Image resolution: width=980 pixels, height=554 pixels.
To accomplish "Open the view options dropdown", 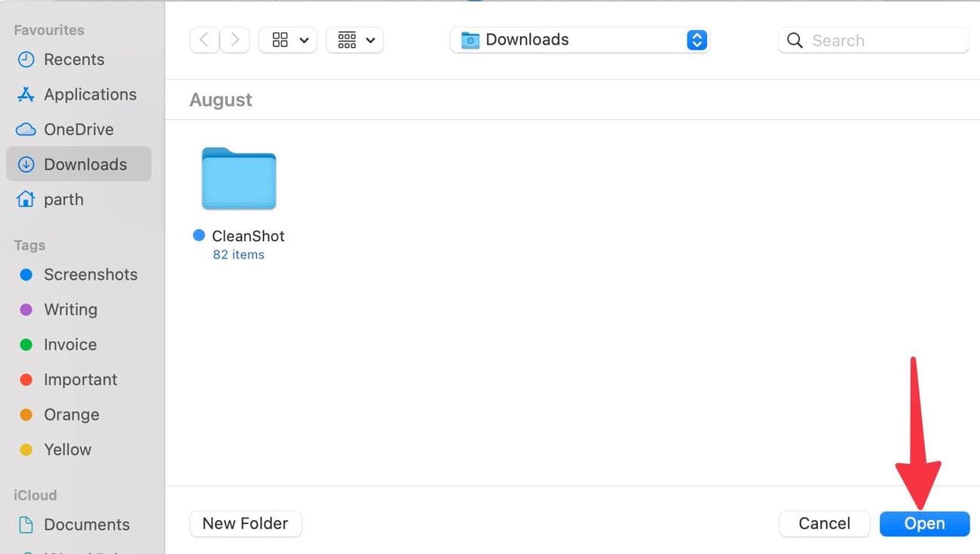I will 287,39.
